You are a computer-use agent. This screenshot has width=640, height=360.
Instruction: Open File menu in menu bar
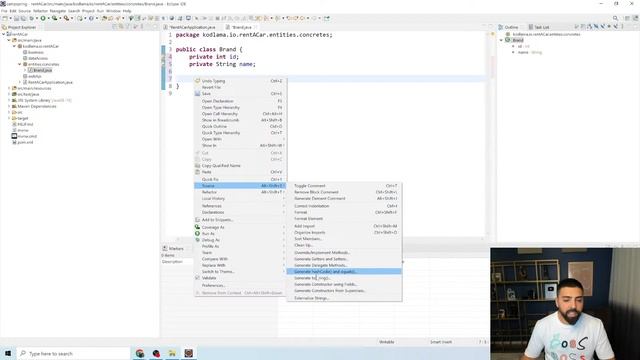pos(4,11)
